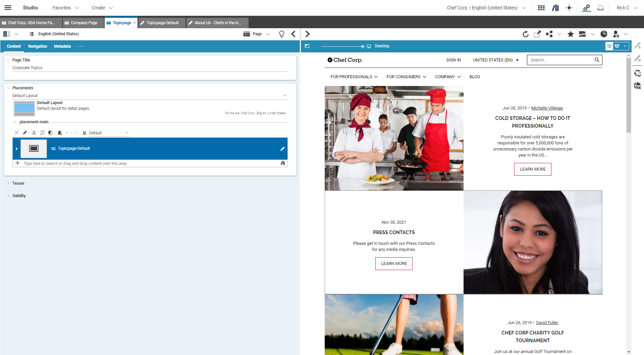This screenshot has width=644, height=355.
Task: Click the refresh-circle icon in right sidebar
Action: pos(637,73)
